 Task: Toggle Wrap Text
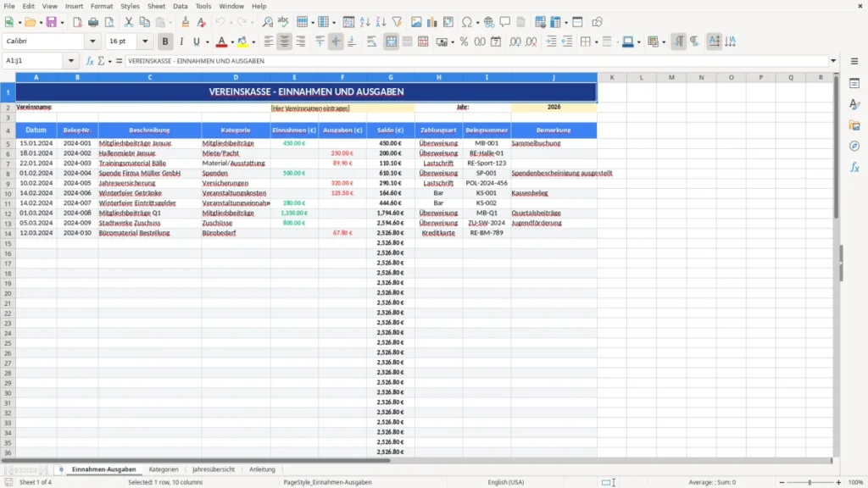tap(372, 42)
